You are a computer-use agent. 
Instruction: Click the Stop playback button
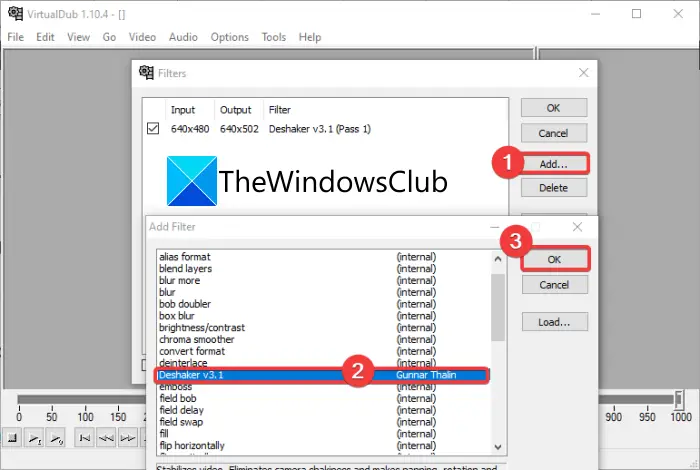pyautogui.click(x=12, y=437)
